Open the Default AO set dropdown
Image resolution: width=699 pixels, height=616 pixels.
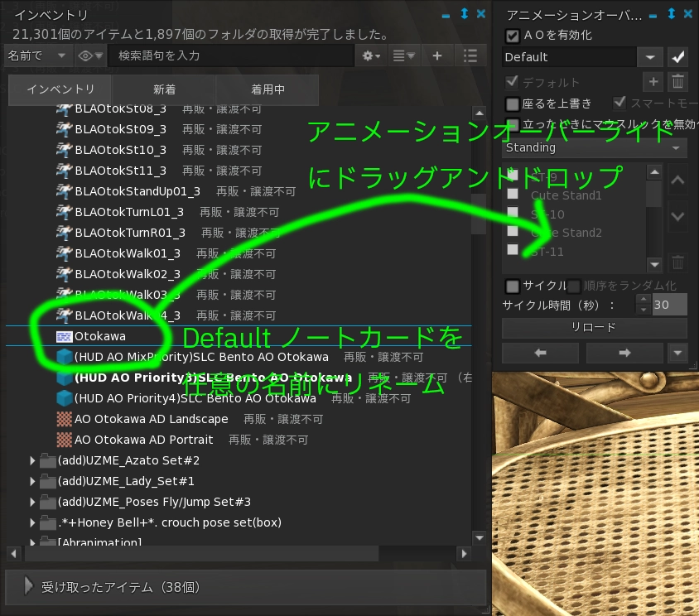(x=650, y=57)
